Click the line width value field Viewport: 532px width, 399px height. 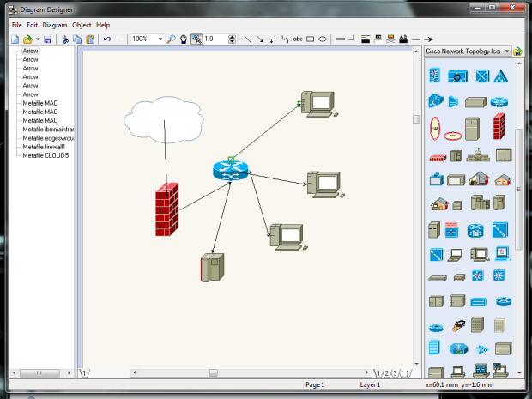[x=214, y=39]
